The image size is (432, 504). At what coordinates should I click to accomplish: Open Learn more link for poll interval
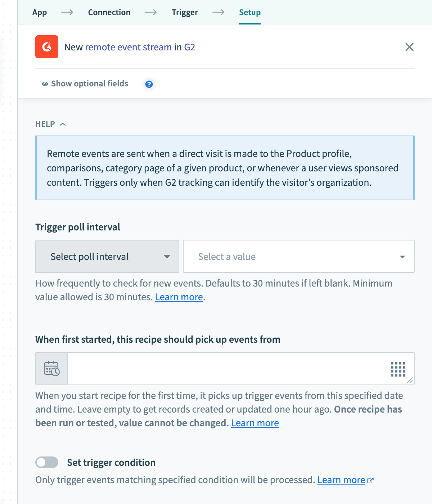(179, 297)
